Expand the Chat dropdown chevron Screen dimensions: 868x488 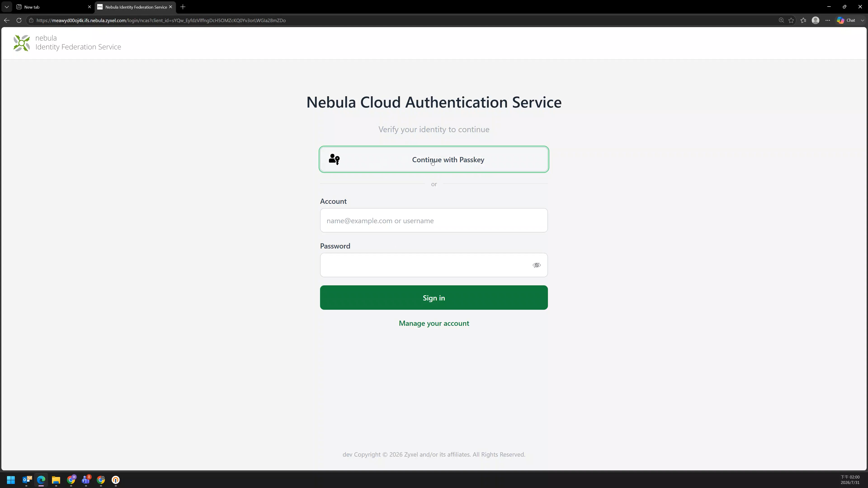tap(862, 21)
